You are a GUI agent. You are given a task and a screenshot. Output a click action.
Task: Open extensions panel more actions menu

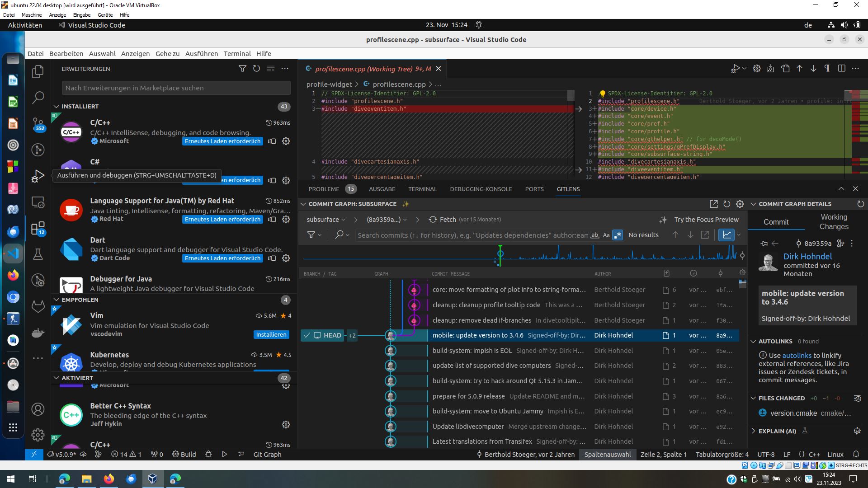click(285, 69)
